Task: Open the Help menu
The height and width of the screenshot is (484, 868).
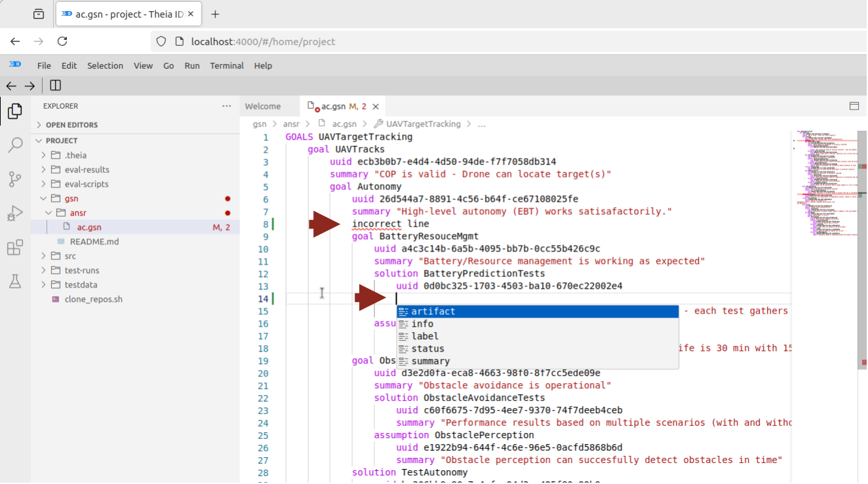Action: coord(263,65)
